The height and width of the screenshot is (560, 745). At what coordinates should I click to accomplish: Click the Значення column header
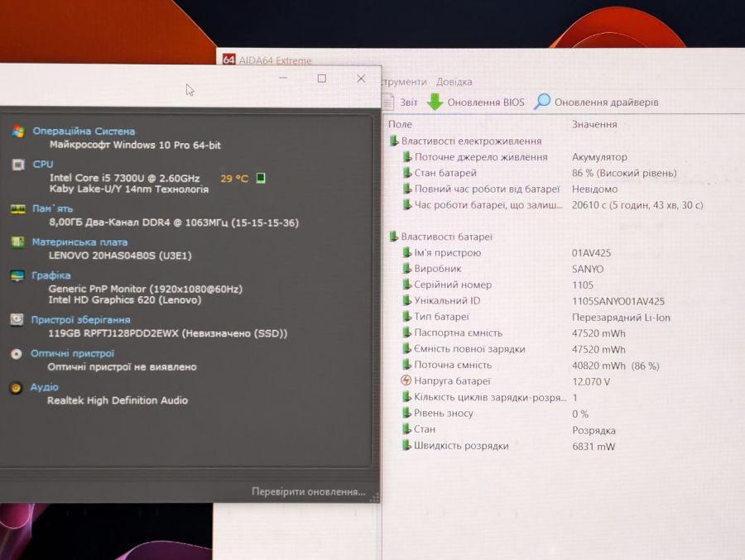point(594,124)
